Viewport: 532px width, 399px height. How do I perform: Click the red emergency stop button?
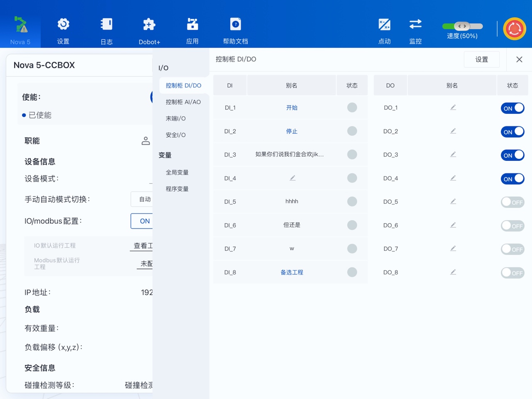pos(514,29)
